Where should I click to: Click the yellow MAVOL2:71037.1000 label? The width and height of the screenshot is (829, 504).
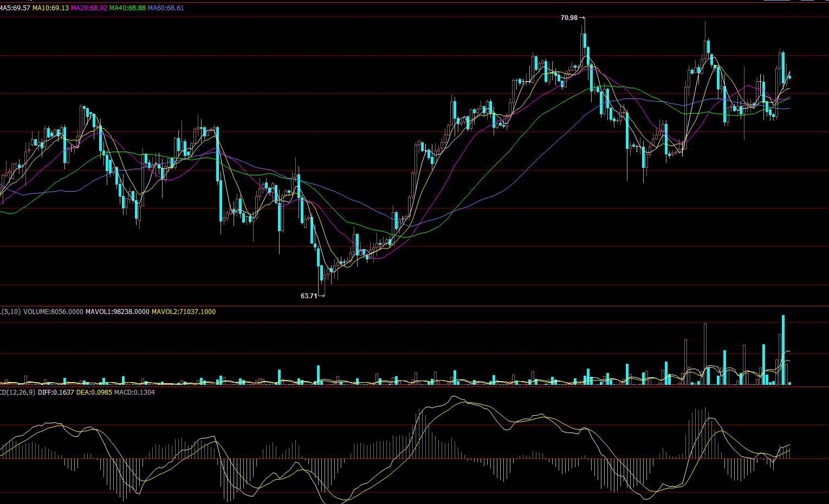coord(183,312)
